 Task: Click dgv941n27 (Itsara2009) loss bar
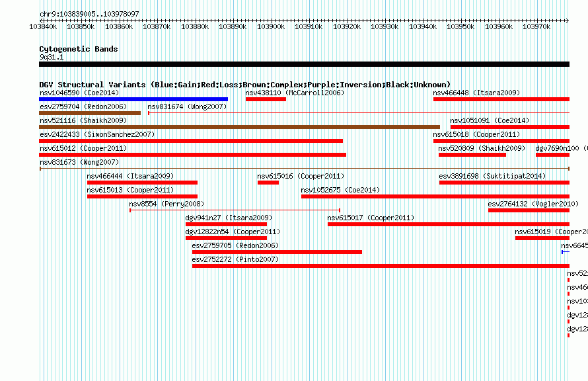226,224
